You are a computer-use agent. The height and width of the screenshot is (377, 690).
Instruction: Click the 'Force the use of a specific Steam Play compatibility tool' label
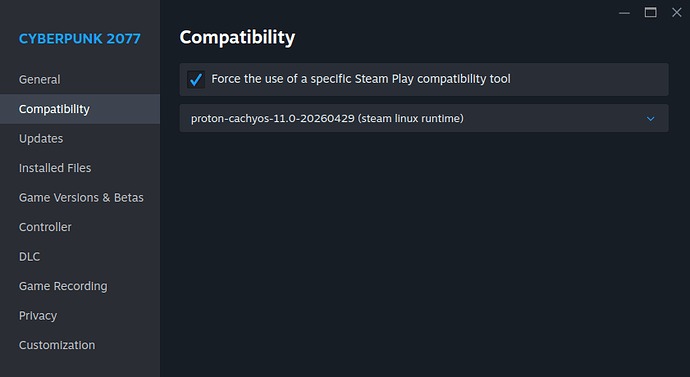click(361, 79)
